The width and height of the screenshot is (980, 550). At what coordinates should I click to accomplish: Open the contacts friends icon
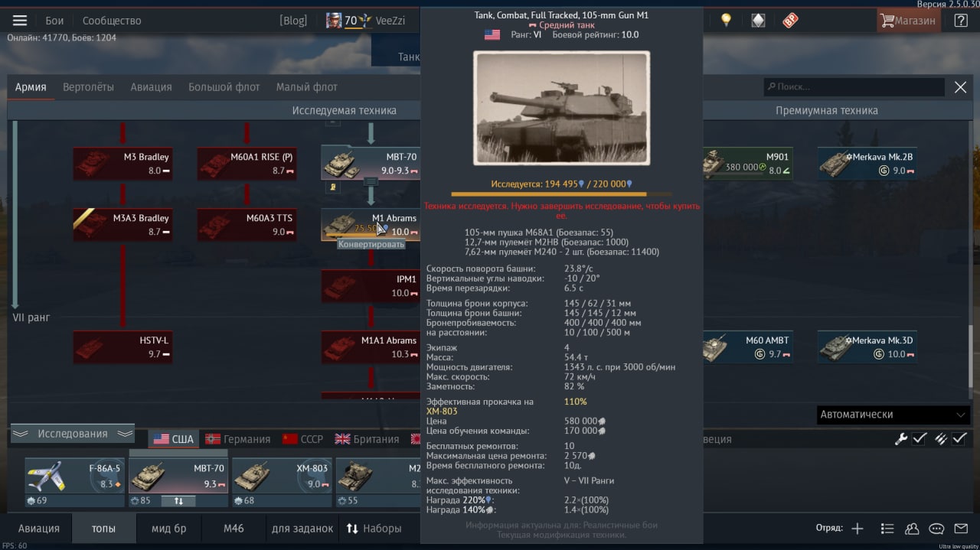[912, 529]
